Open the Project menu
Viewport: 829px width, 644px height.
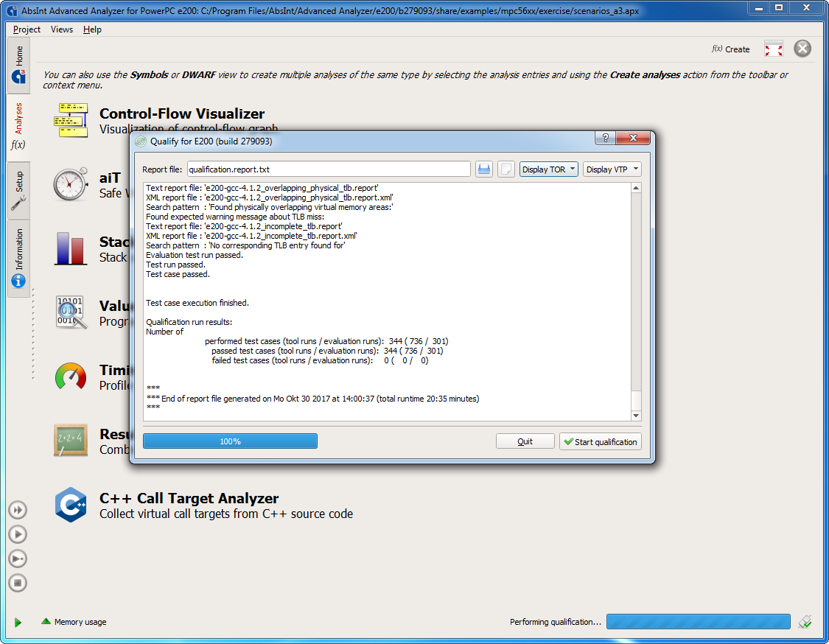pyautogui.click(x=27, y=29)
